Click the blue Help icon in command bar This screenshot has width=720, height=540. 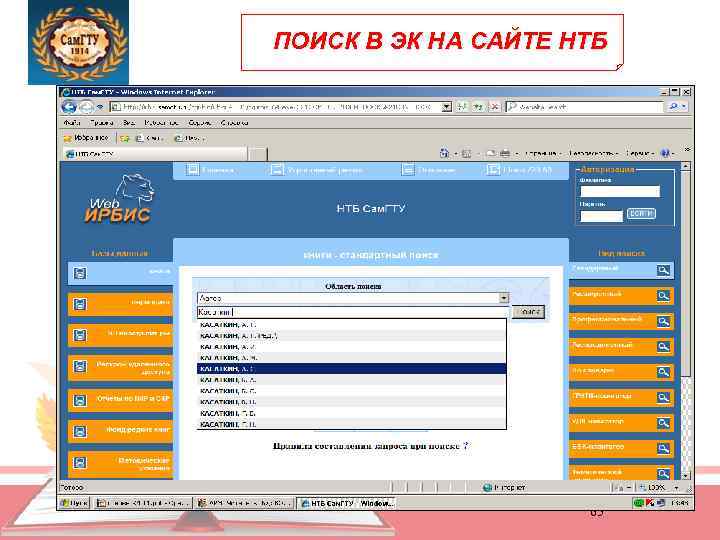tap(665, 153)
